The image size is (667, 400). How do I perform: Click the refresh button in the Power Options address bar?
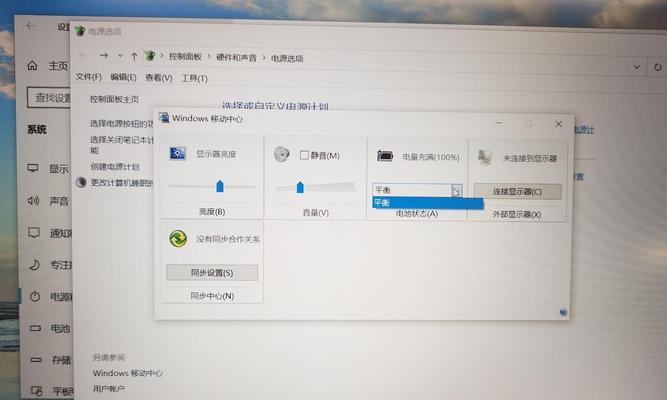(657, 67)
